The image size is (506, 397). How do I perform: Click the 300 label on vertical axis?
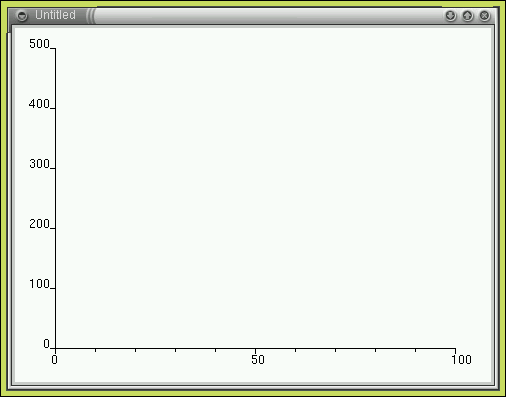pyautogui.click(x=39, y=164)
